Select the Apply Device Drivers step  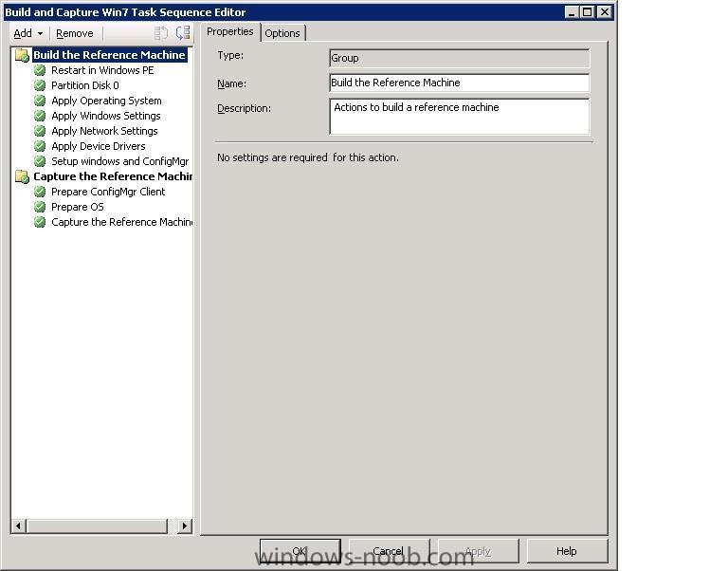99,146
